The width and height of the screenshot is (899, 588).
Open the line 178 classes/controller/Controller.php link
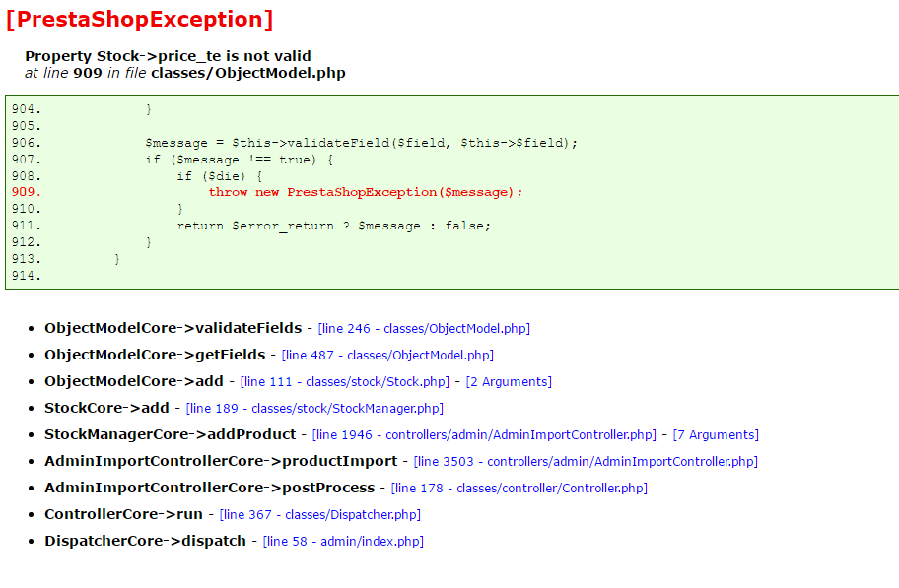pyautogui.click(x=519, y=489)
